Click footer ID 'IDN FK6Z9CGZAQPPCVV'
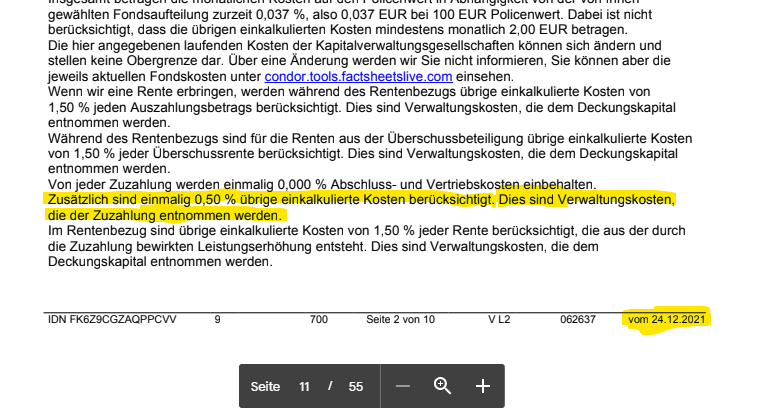The image size is (759, 415). (x=112, y=320)
